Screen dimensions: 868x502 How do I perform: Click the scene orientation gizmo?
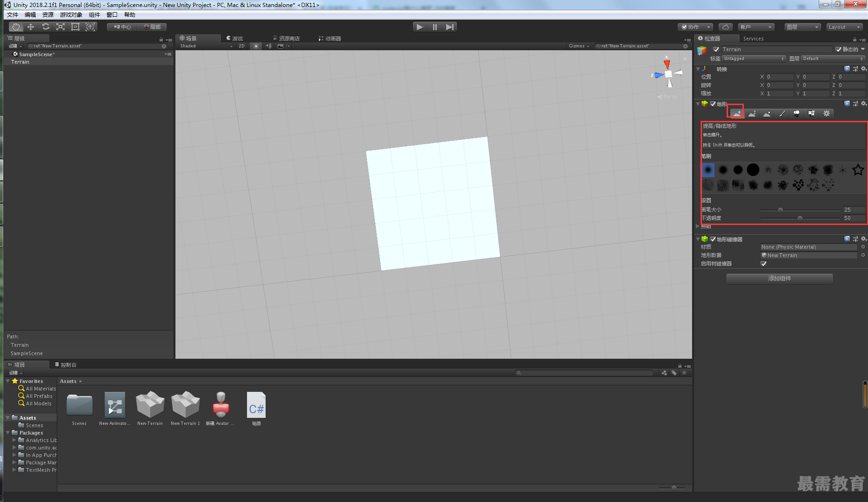click(668, 74)
